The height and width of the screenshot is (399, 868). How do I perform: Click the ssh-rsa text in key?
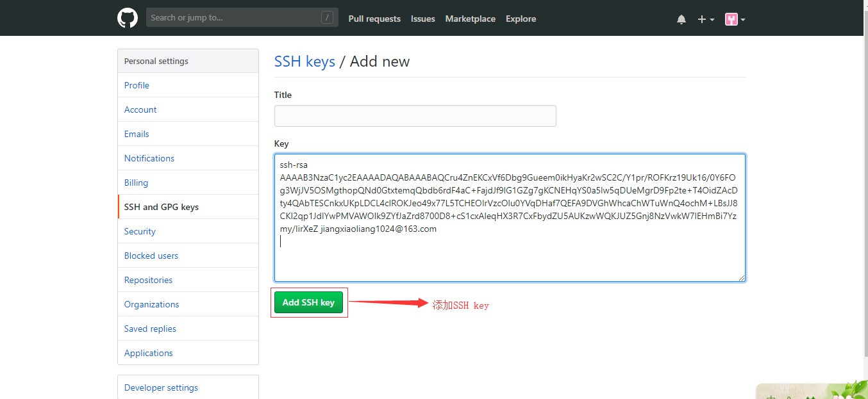click(x=294, y=165)
